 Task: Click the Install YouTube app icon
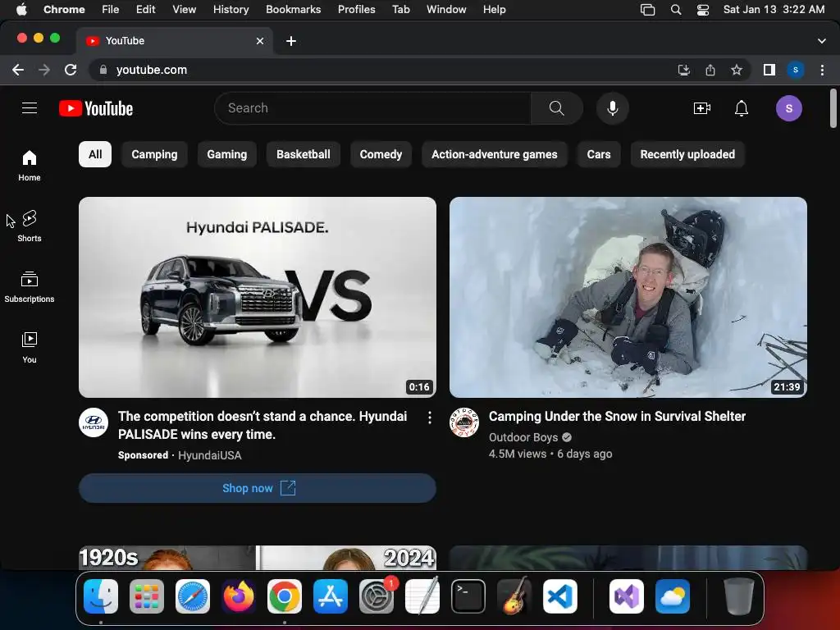(683, 70)
